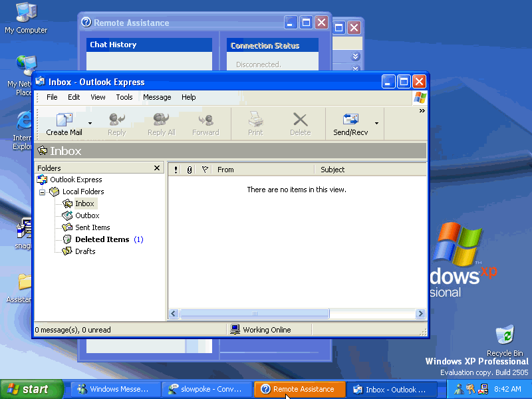The height and width of the screenshot is (399, 532).
Task: Click the message list left scroll arrow
Action: click(174, 313)
